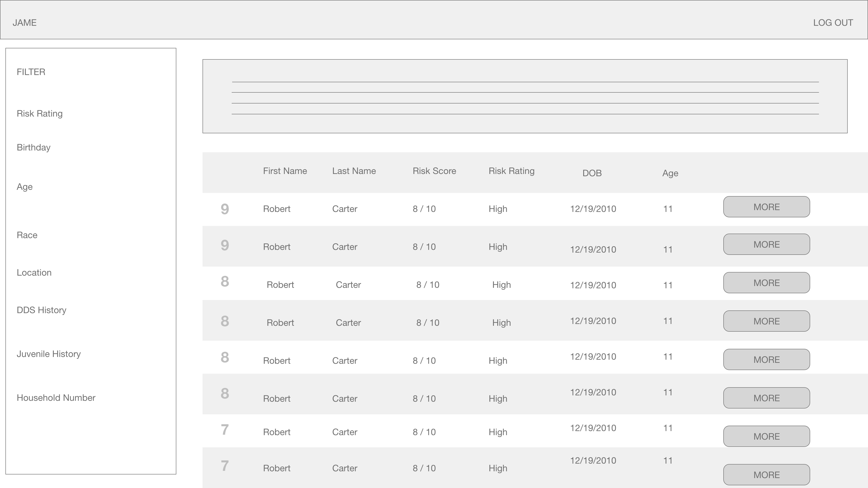Image resolution: width=868 pixels, height=488 pixels.
Task: Choose the DDS History filter
Action: [x=41, y=310]
